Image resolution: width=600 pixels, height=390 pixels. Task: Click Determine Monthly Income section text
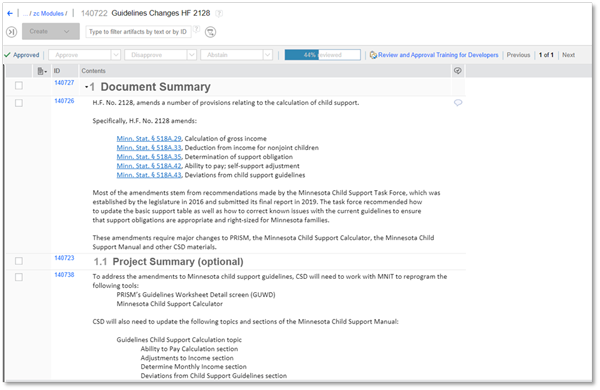pyautogui.click(x=193, y=367)
